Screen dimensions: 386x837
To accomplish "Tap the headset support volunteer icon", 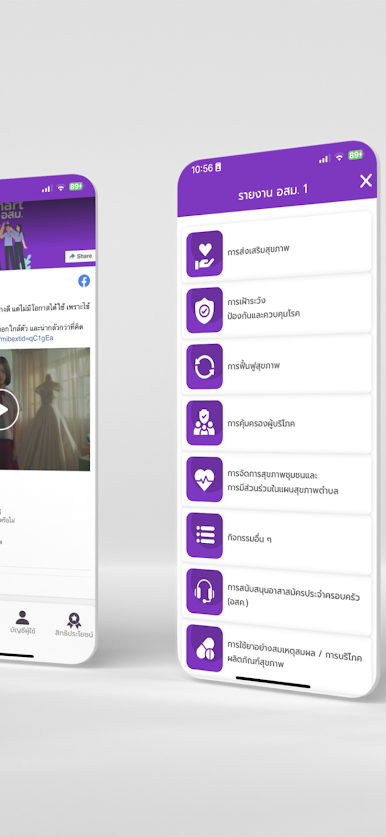I will point(204,592).
